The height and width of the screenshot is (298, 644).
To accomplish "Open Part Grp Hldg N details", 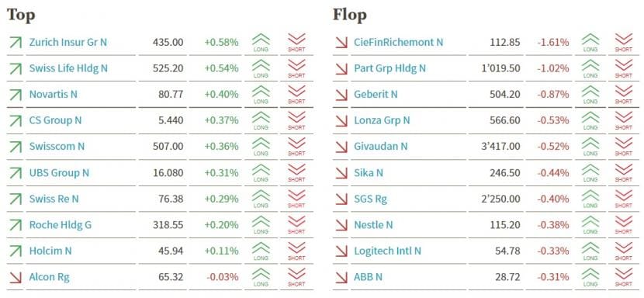I will coord(390,68).
